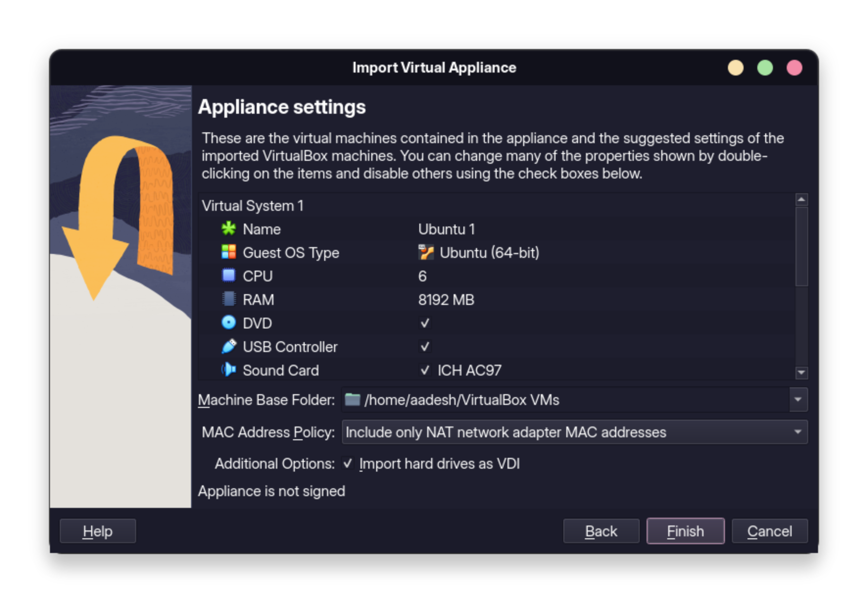The image size is (868, 603).
Task: Open Help for the import wizard
Action: coord(97,530)
